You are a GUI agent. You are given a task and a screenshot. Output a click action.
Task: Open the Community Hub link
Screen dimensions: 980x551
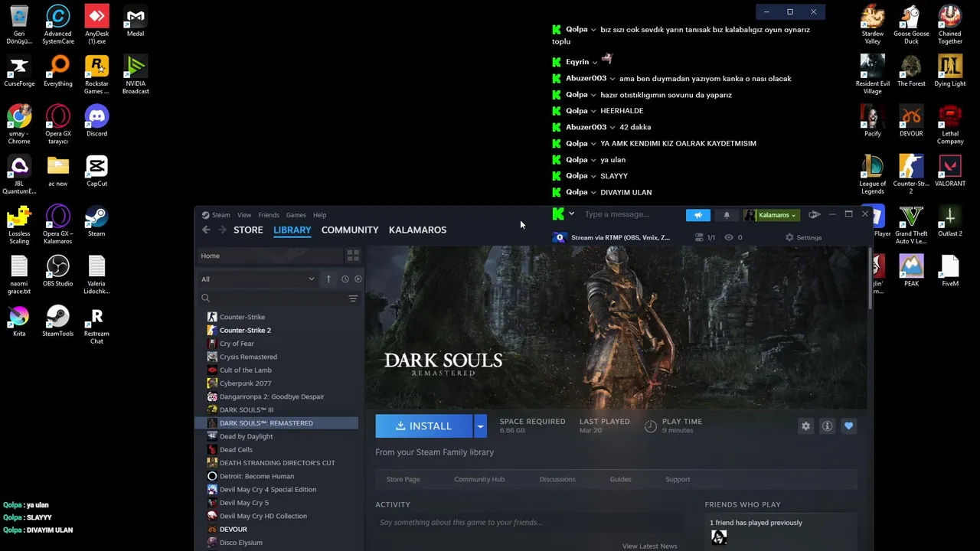(x=479, y=479)
